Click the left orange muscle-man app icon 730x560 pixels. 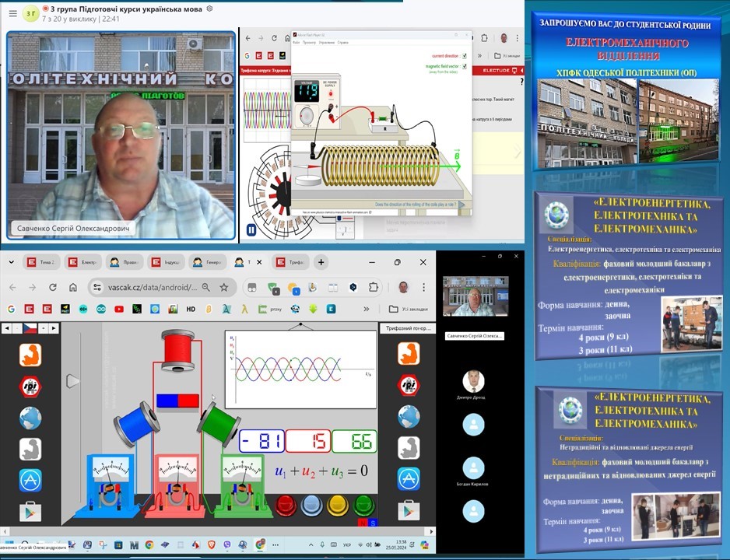(x=30, y=355)
